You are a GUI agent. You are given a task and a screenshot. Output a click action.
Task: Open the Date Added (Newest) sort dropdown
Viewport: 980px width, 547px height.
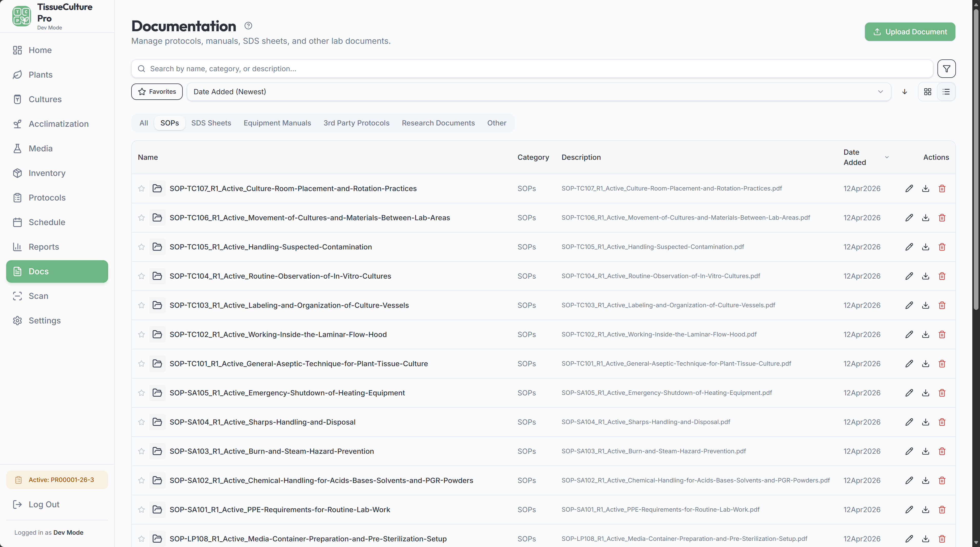click(x=539, y=92)
